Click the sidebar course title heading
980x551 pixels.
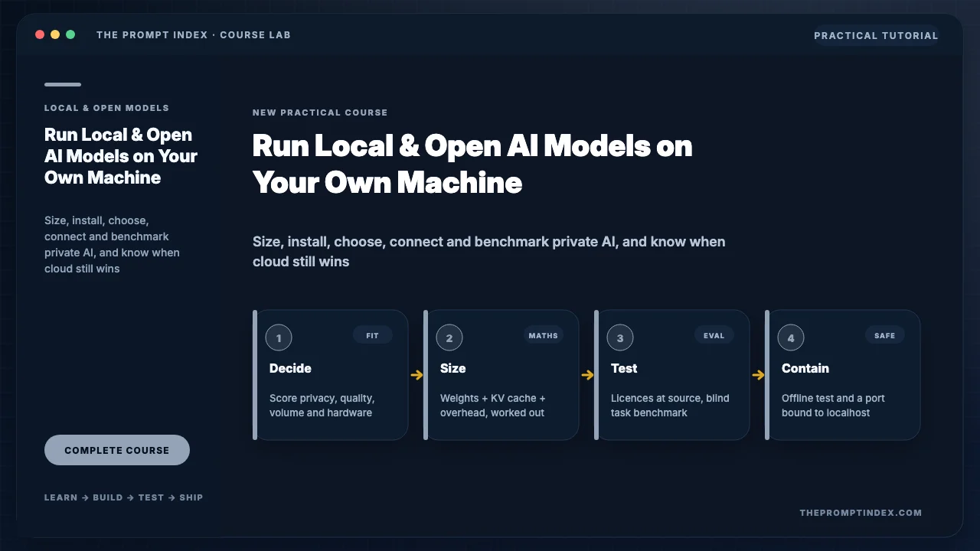(121, 156)
